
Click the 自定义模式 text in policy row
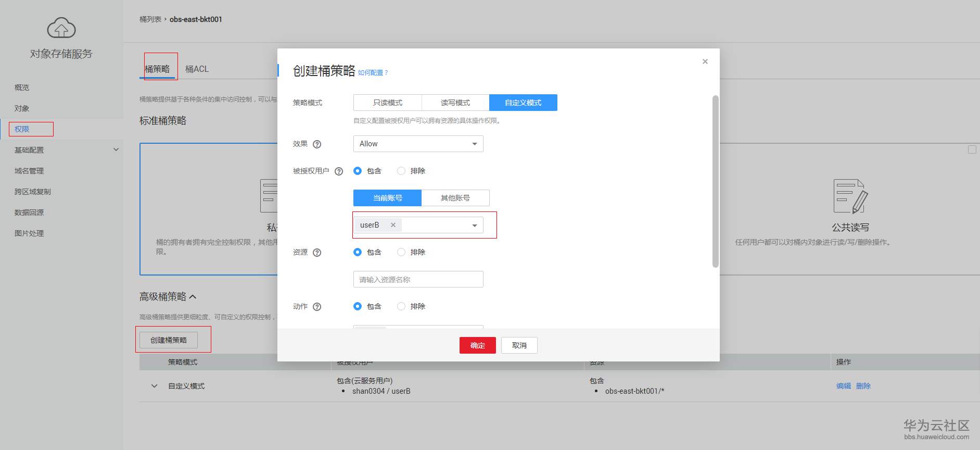pyautogui.click(x=186, y=386)
